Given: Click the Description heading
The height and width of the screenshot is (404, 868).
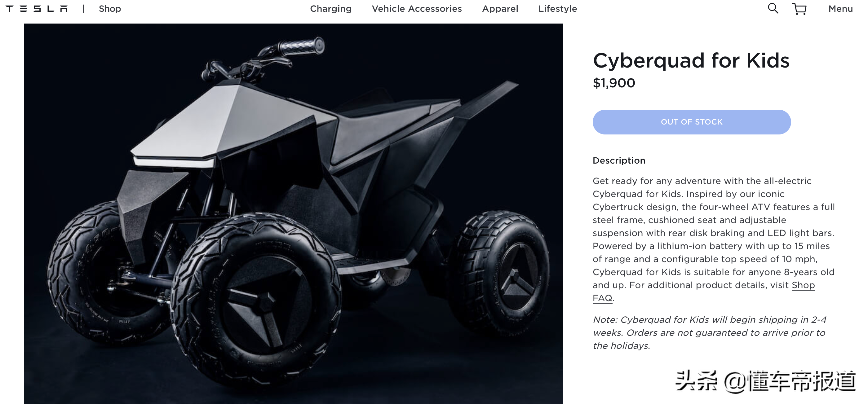Looking at the screenshot, I should click(619, 160).
